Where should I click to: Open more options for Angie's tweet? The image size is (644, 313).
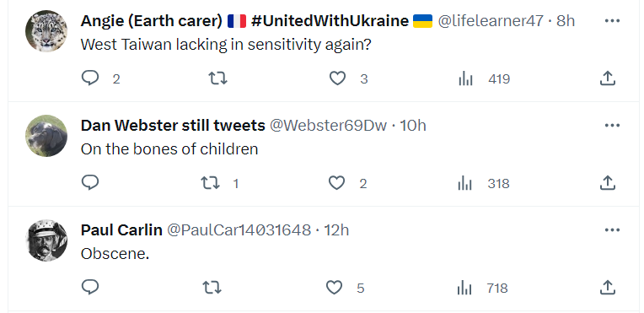tap(612, 20)
